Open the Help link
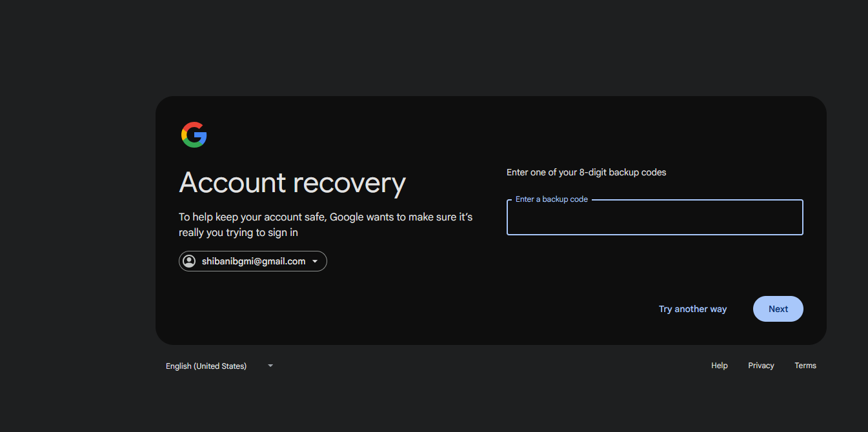This screenshot has width=868, height=432. tap(719, 366)
